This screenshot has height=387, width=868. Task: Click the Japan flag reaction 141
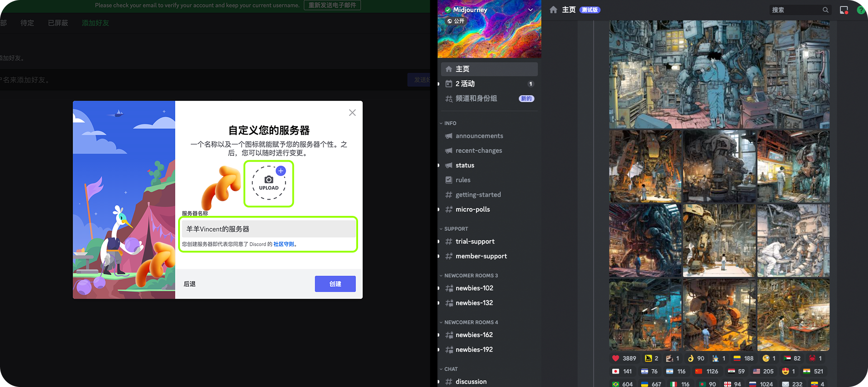click(622, 371)
